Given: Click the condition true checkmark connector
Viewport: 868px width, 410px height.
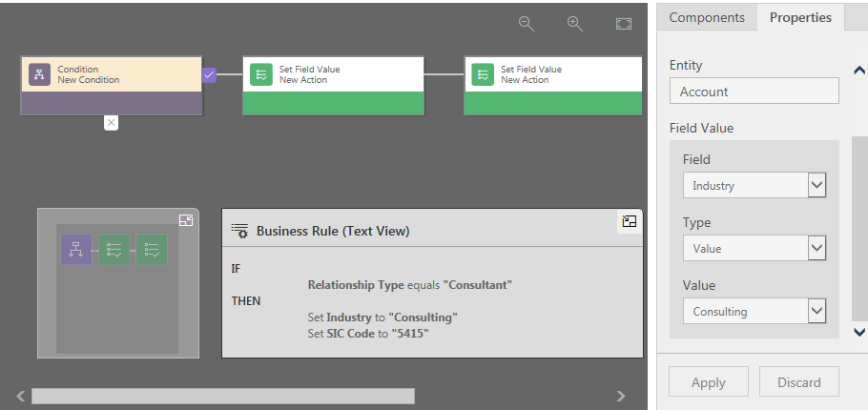Looking at the screenshot, I should point(210,74).
